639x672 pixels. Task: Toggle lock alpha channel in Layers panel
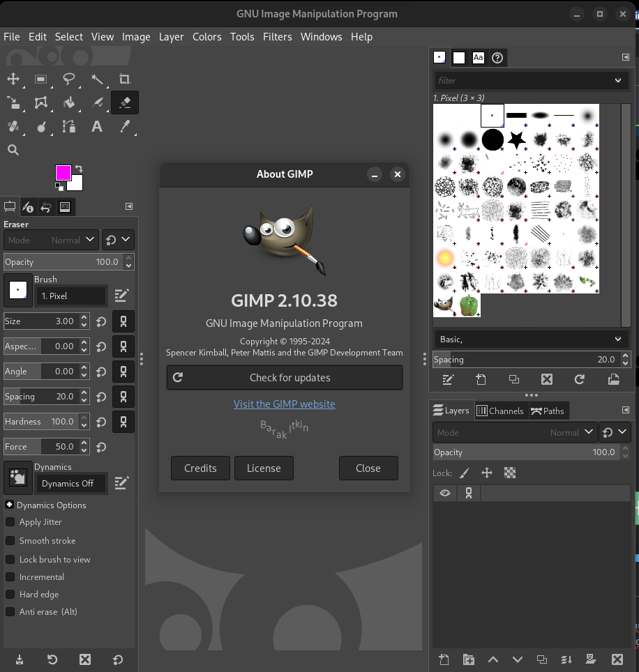tap(510, 473)
